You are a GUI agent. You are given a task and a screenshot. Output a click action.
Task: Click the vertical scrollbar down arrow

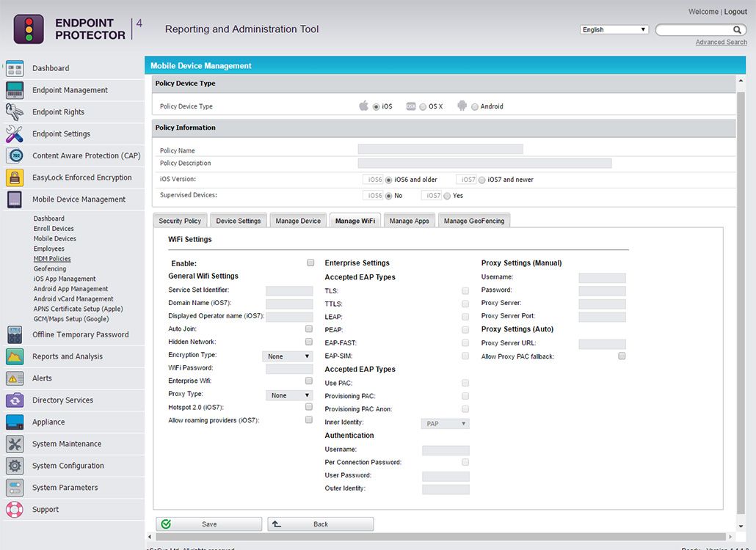click(741, 526)
